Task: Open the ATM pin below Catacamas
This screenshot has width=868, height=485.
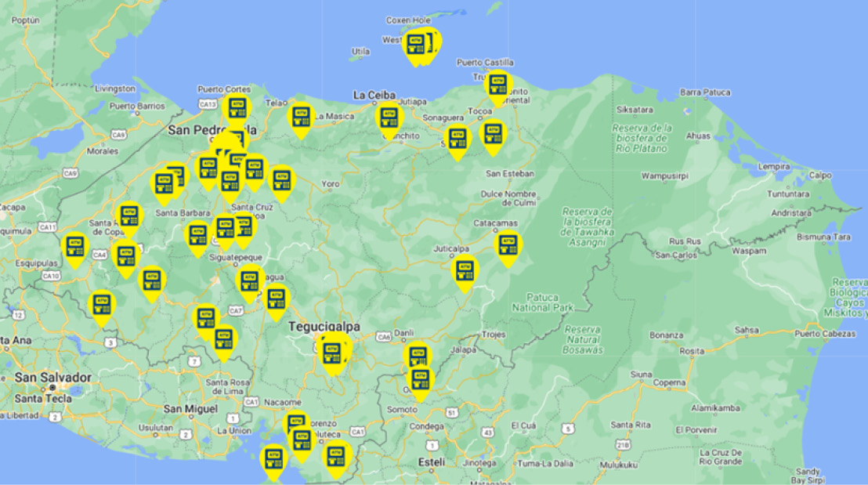Action: pos(508,246)
